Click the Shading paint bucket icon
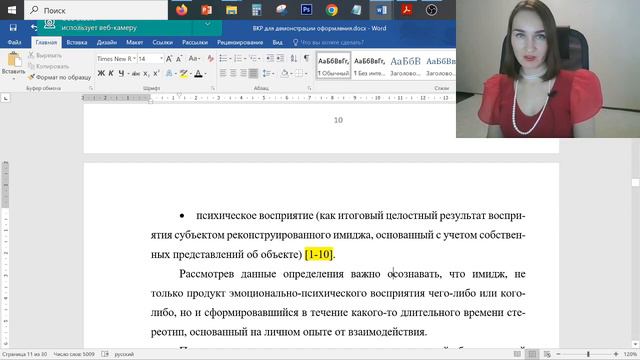The image size is (640, 360). 285,73
